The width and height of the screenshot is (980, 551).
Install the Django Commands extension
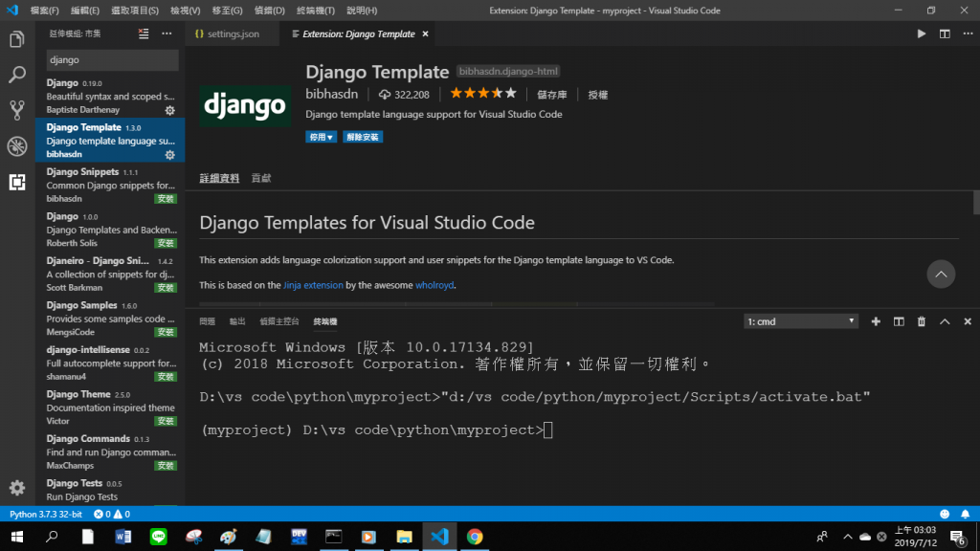coord(166,466)
